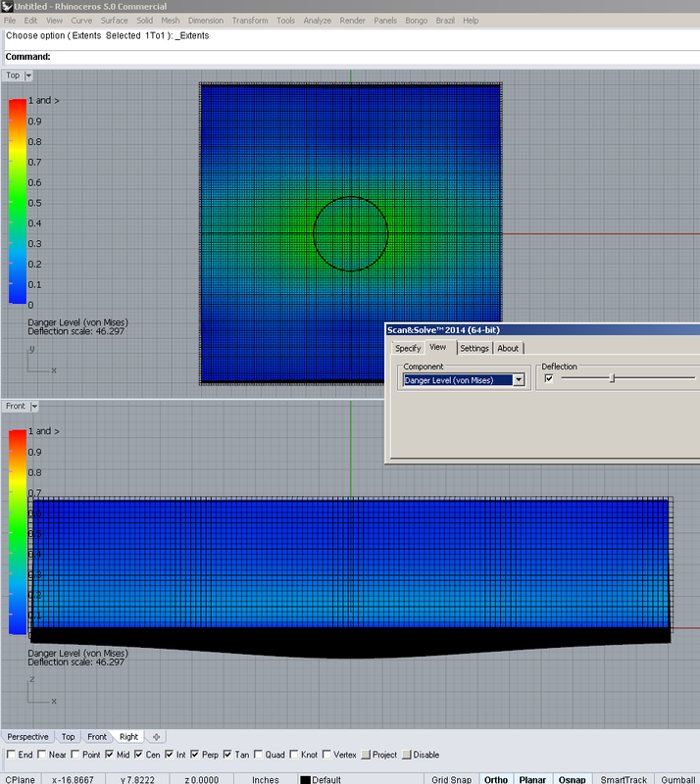Toggle the Deflection checkbox
This screenshot has width=700, height=784.
(549, 378)
